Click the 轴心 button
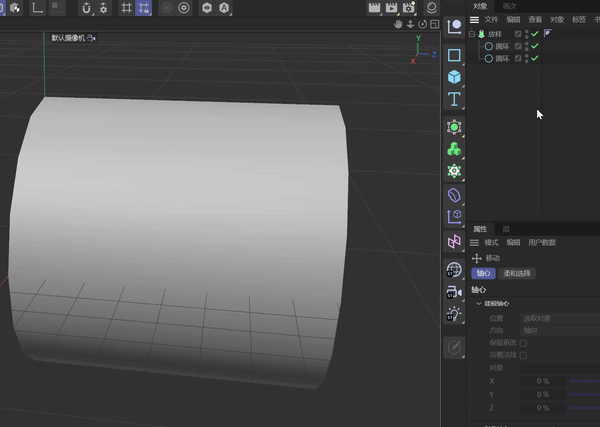Screen dimensions: 600x427 coord(483,273)
